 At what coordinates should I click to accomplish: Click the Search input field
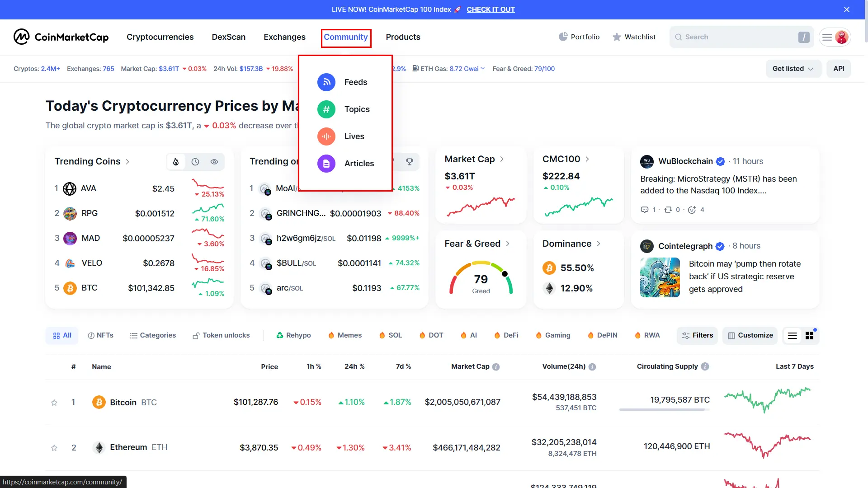coord(741,37)
